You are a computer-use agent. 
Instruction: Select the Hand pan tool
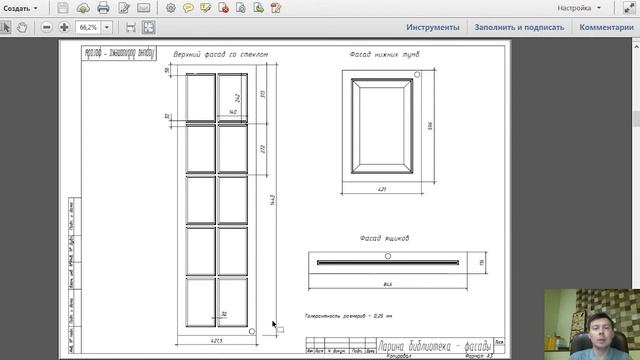[x=22, y=27]
